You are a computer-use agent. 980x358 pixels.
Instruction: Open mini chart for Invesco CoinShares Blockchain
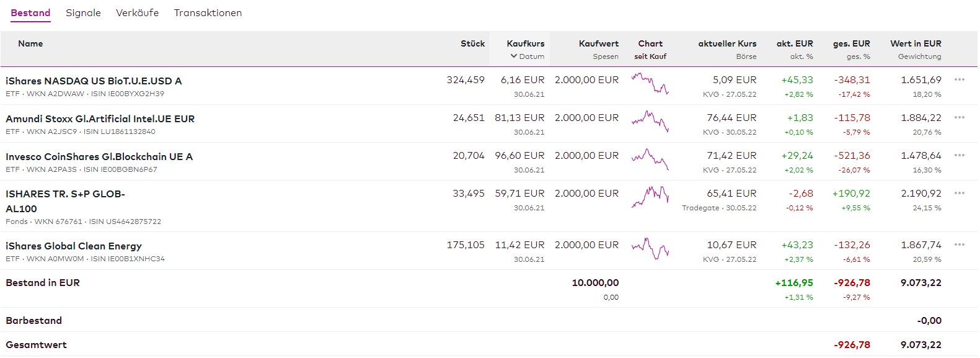[650, 159]
